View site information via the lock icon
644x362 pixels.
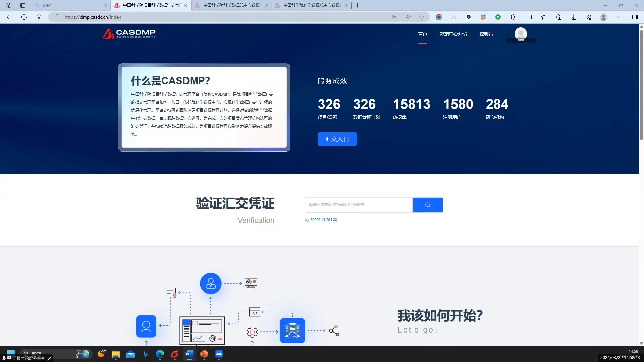tap(57, 17)
